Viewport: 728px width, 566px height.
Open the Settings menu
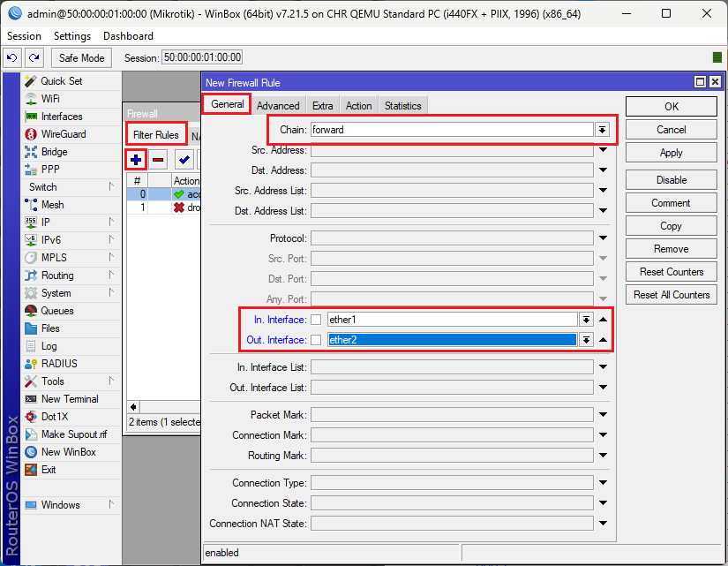[72, 36]
